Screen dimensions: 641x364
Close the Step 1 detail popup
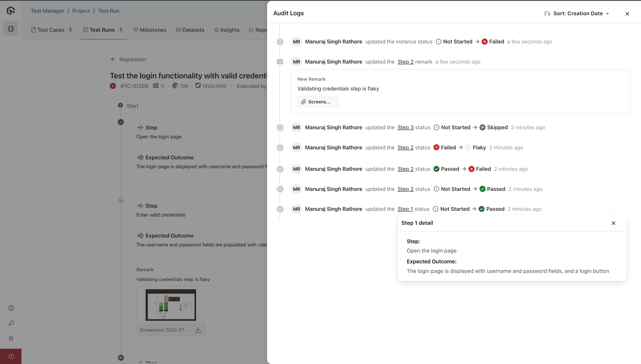613,223
